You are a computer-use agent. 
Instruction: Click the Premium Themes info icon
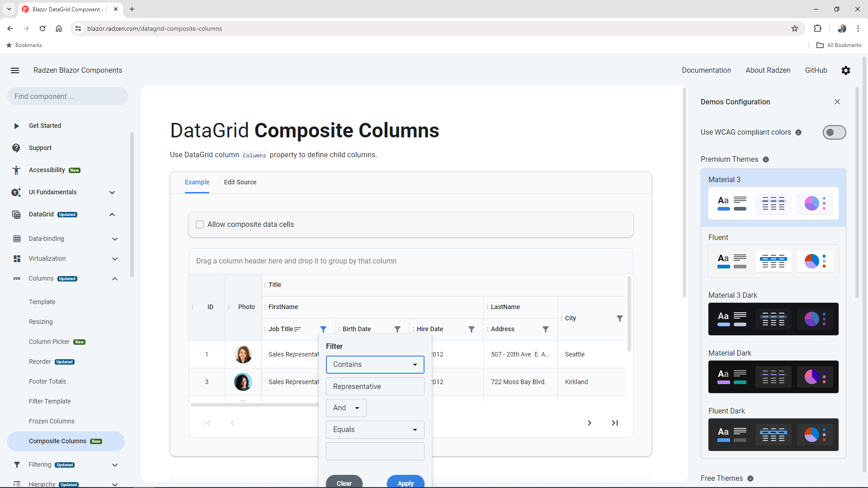coord(766,160)
